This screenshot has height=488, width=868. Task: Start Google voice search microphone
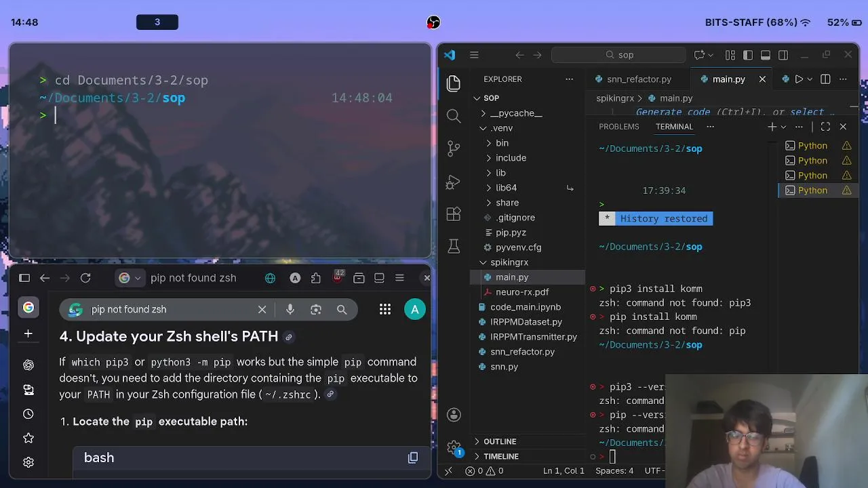290,310
